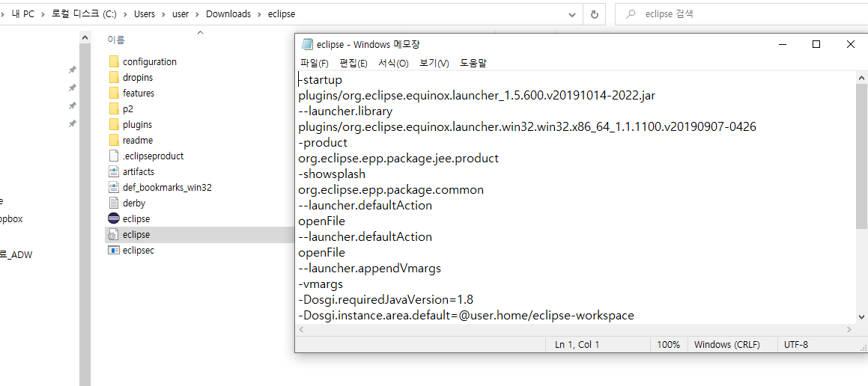Go to Downloads in the breadcrumb path
The width and height of the screenshot is (868, 386).
coord(228,14)
